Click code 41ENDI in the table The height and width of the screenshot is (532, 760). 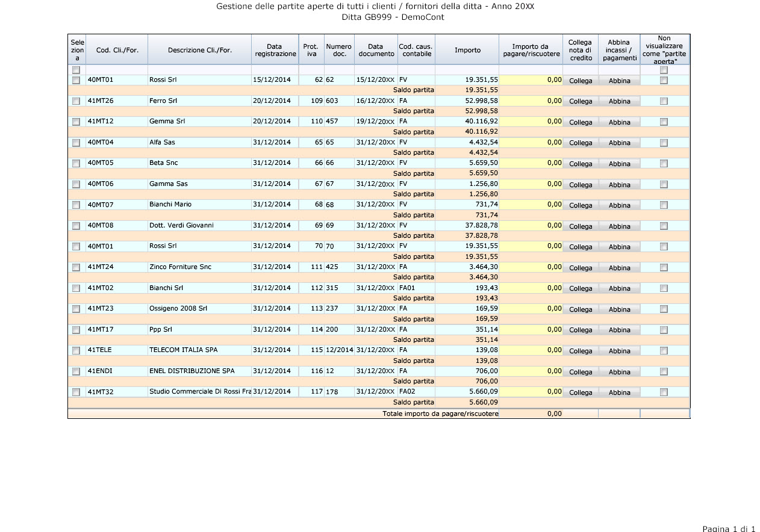tap(101, 371)
